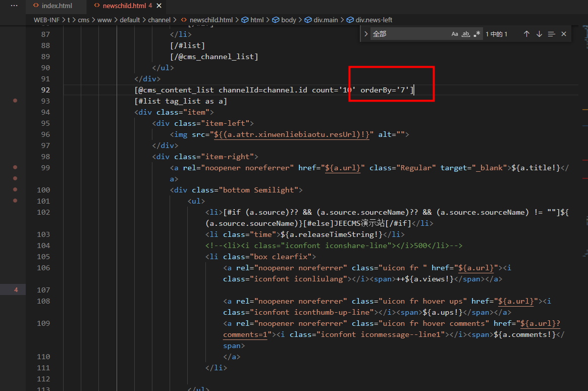
Task: Enable Use Regular Expression in search
Action: [x=476, y=34]
